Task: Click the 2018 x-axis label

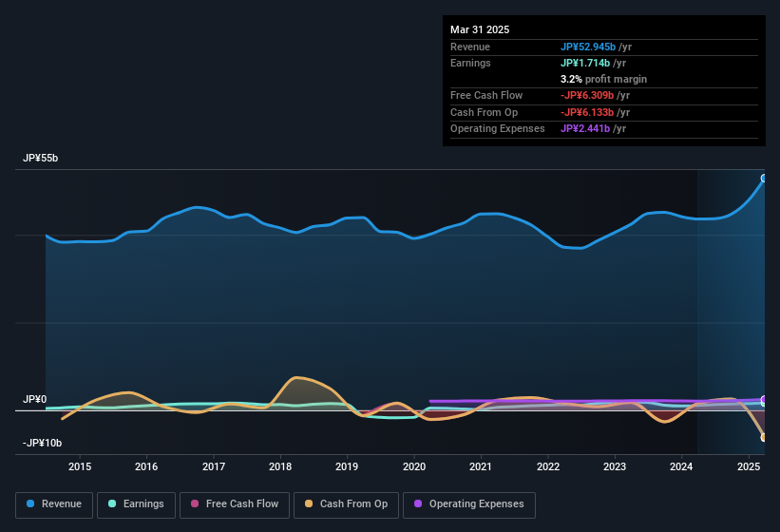Action: (x=280, y=466)
